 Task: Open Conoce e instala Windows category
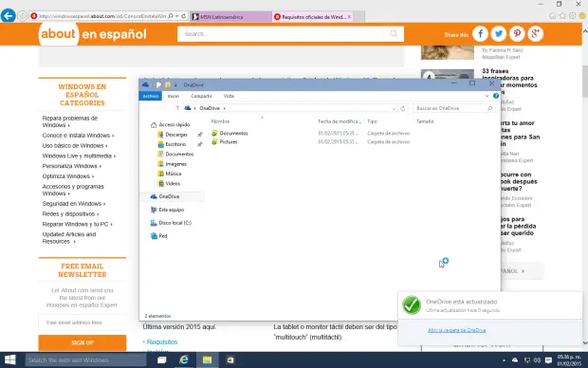pos(78,136)
